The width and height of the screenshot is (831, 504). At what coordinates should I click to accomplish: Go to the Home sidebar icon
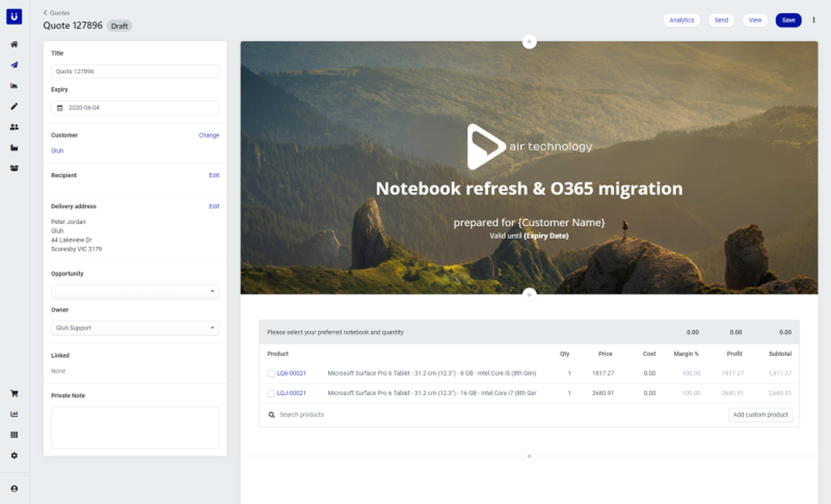pos(14,45)
